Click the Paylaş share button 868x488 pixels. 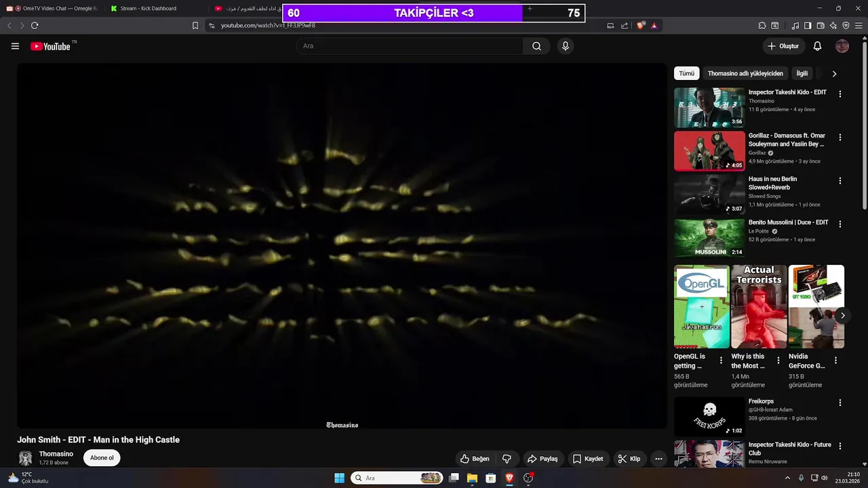tap(542, 459)
